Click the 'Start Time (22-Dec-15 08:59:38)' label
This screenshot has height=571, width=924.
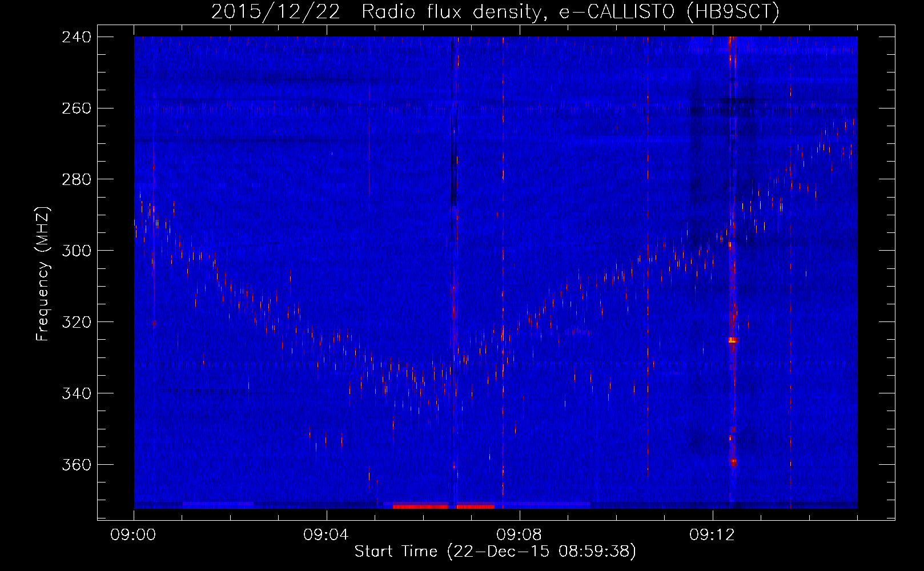tap(495, 551)
